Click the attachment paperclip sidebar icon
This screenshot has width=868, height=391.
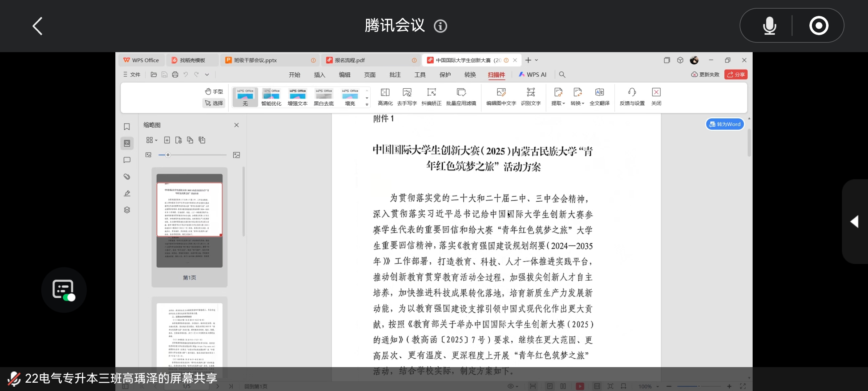(127, 177)
